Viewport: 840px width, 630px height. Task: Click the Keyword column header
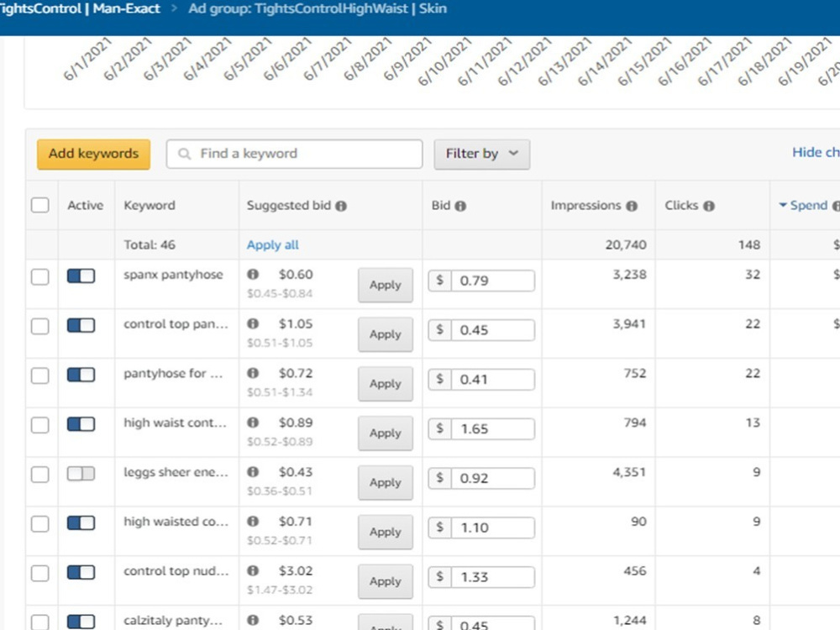tap(150, 206)
